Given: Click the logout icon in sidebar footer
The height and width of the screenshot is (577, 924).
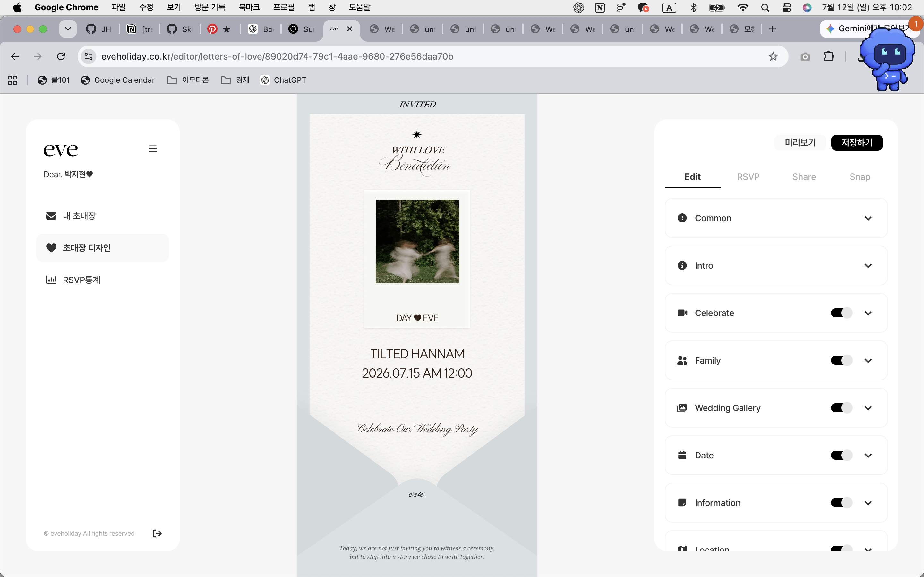Looking at the screenshot, I should coord(157,533).
